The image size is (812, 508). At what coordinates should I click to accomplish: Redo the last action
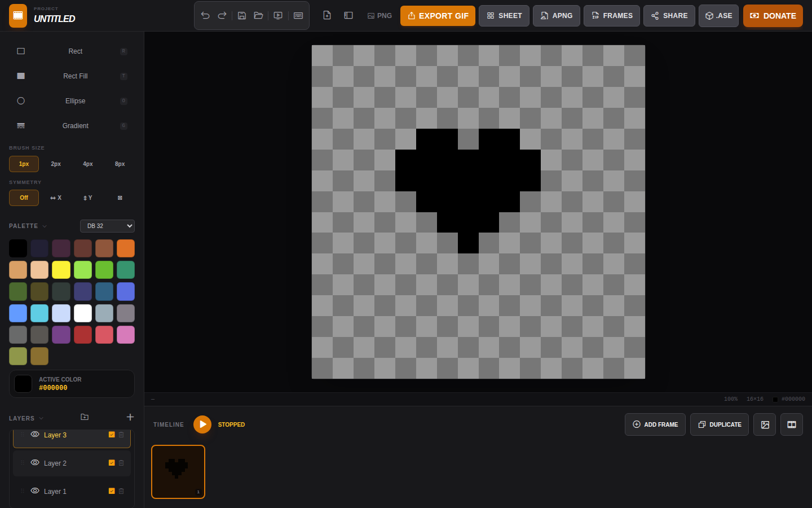pyautogui.click(x=222, y=16)
